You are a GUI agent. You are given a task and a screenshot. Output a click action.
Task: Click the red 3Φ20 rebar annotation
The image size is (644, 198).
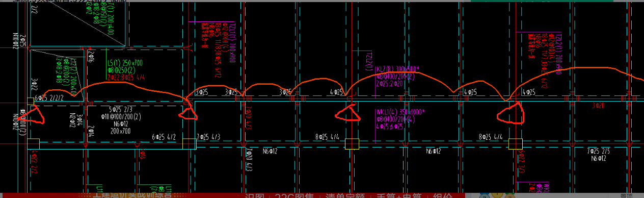click(598, 106)
